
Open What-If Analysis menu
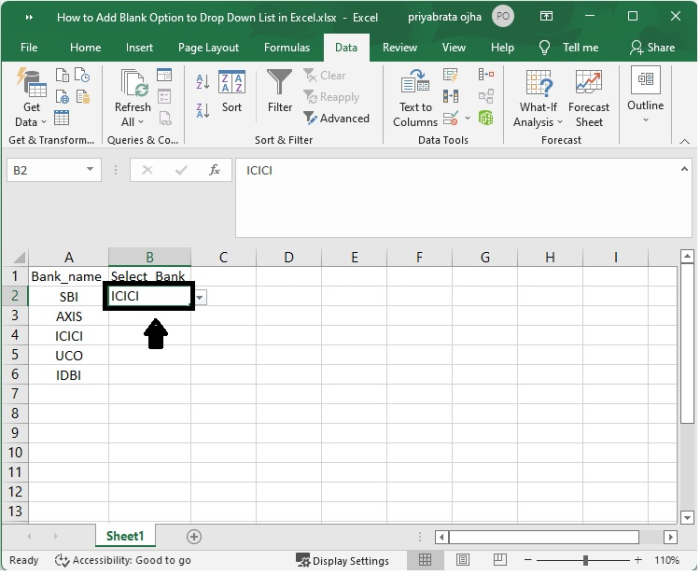click(x=538, y=98)
